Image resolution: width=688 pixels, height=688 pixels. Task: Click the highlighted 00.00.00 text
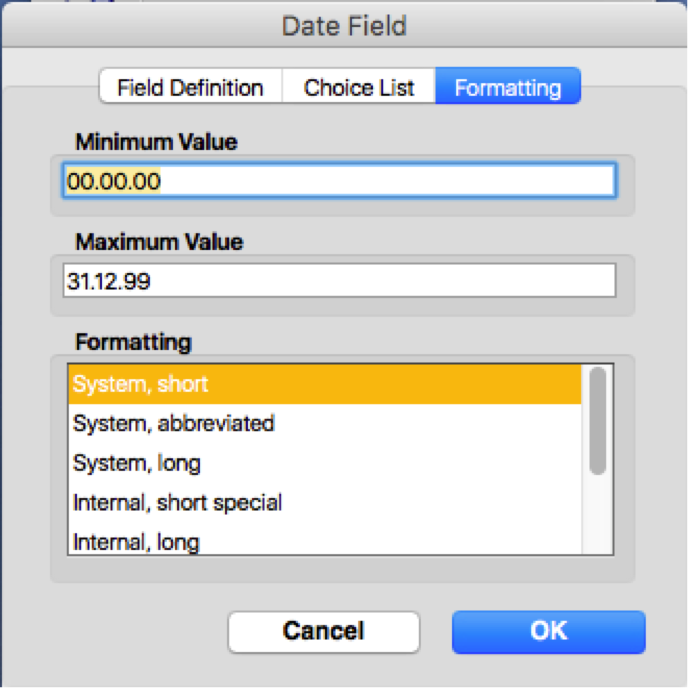pyautogui.click(x=114, y=181)
